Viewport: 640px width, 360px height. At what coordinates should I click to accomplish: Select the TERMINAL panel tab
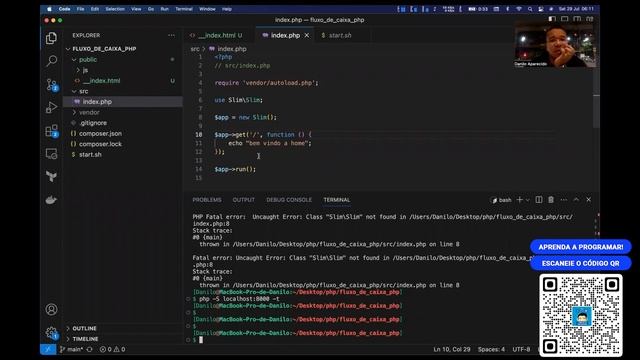coord(337,200)
